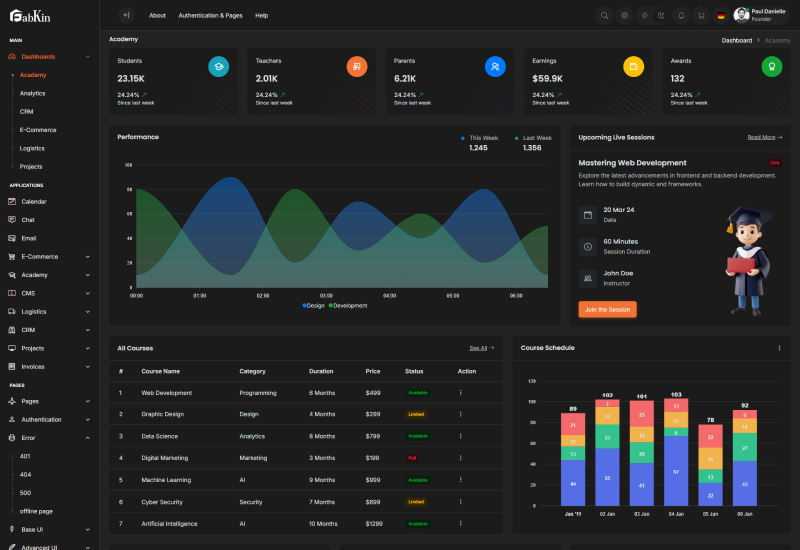
Task: Toggle the Design series in chart legend
Action: click(313, 305)
